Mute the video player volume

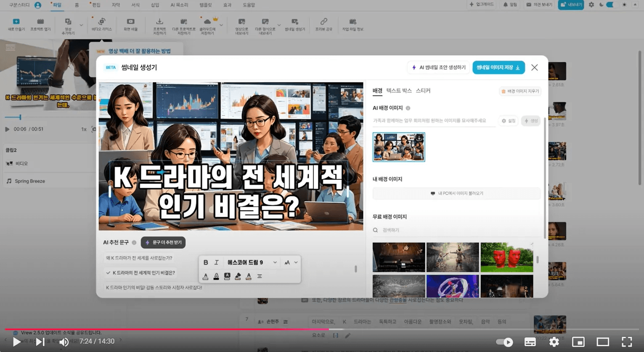coord(64,341)
